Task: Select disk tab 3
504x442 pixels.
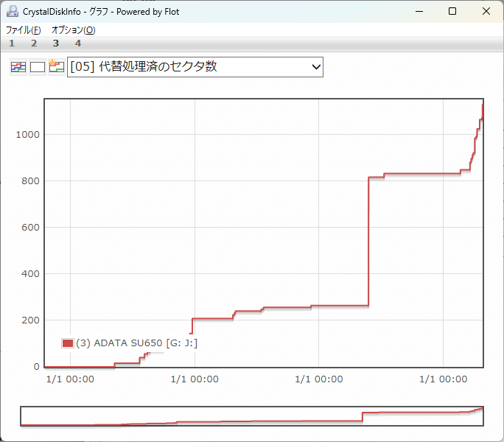Action: (56, 43)
